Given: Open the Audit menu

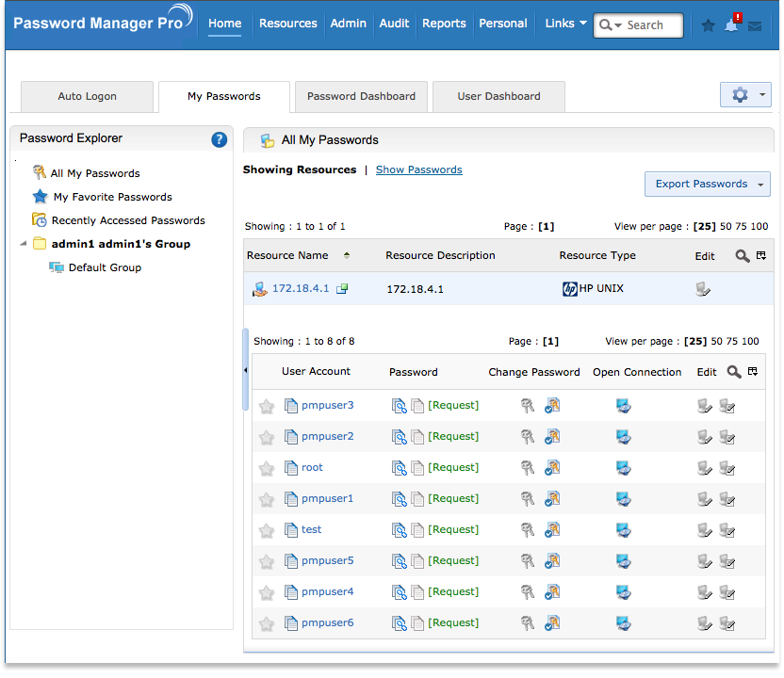Looking at the screenshot, I should point(394,24).
